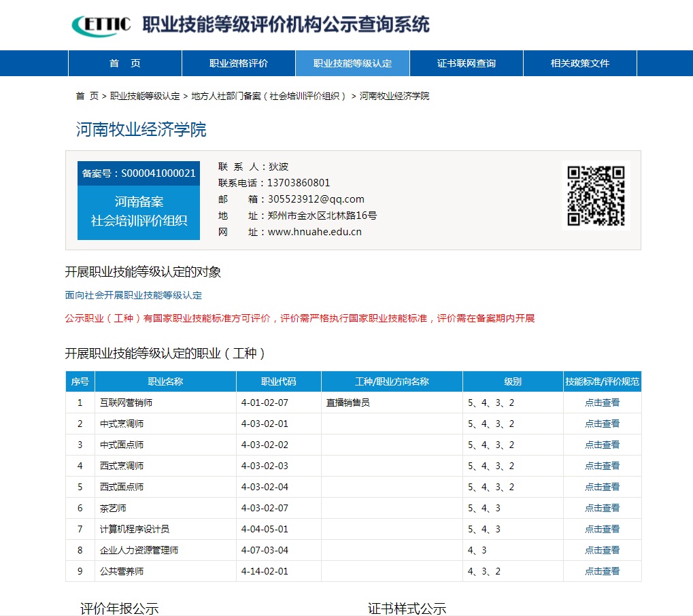Viewport: 693px width, 616px height.
Task: Go to 职业资格评价 in navigation bar
Action: click(x=239, y=63)
